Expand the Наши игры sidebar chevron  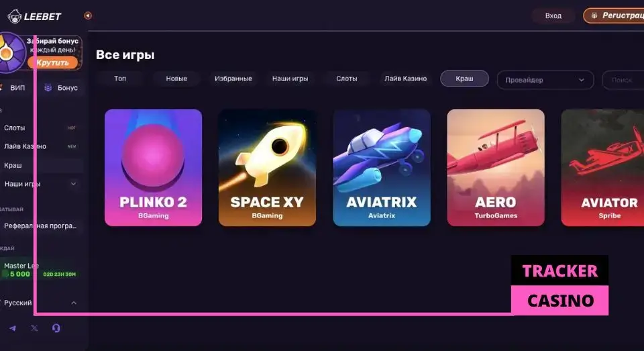pos(74,184)
